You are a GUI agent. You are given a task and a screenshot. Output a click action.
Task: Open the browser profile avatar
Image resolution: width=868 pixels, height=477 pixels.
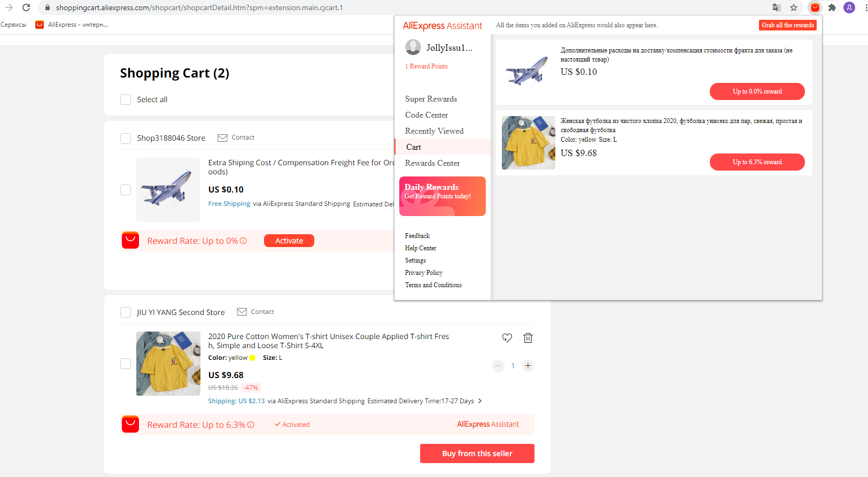point(849,7)
